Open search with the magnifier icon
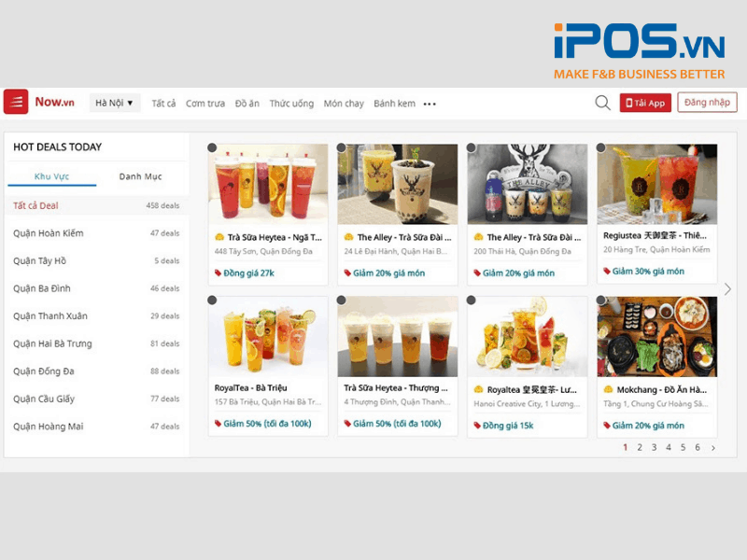The width and height of the screenshot is (747, 560). point(602,103)
